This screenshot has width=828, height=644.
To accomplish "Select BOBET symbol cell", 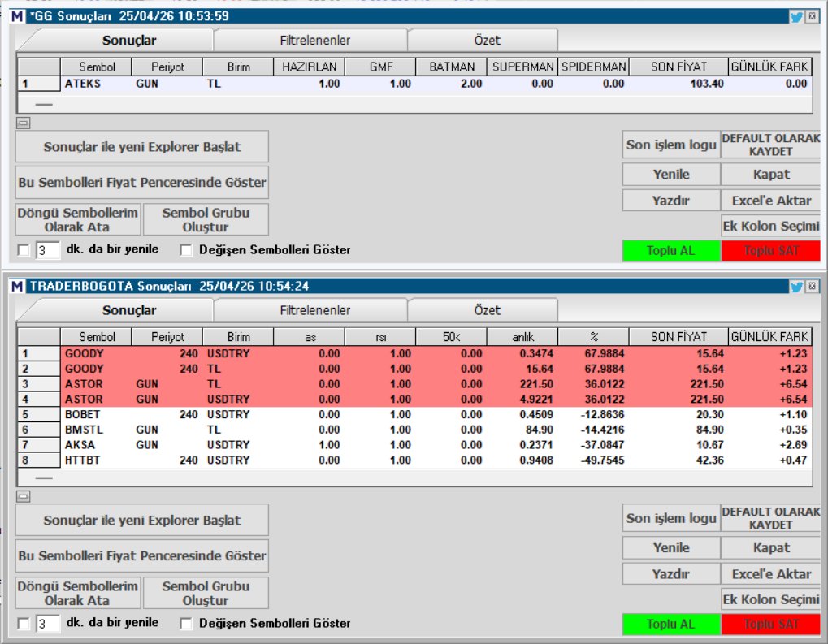I will (96, 414).
